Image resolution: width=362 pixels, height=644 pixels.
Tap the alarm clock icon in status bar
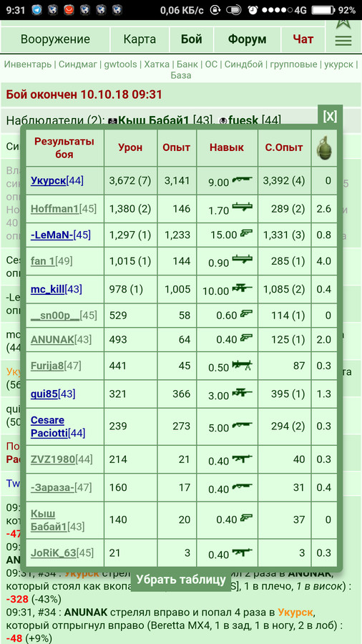(253, 10)
